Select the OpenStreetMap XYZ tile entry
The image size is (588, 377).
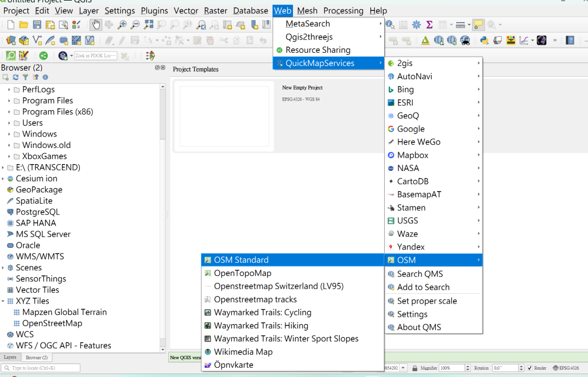(x=52, y=324)
